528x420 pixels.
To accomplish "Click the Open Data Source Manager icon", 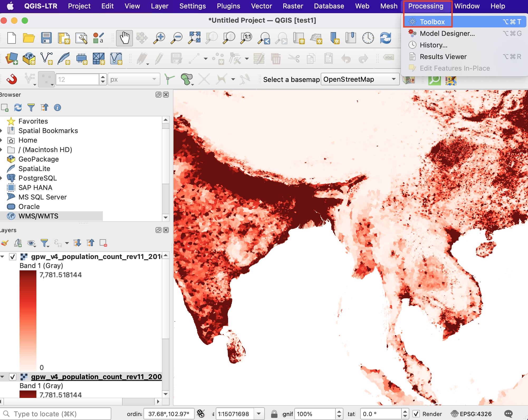I will [x=12, y=58].
